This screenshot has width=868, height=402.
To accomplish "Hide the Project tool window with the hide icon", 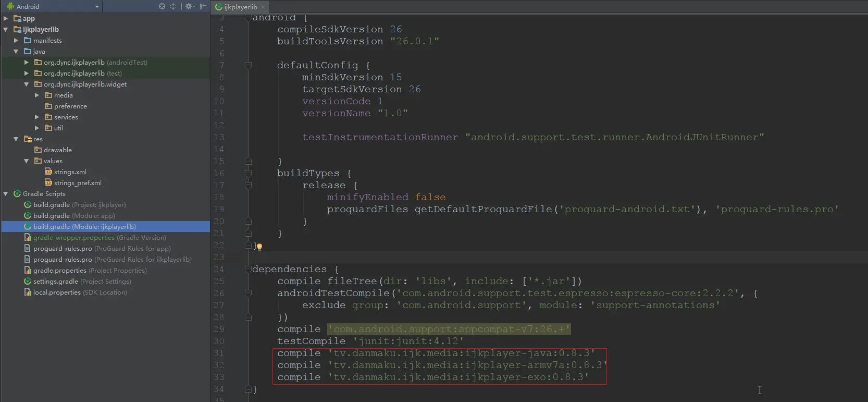I will 203,6.
